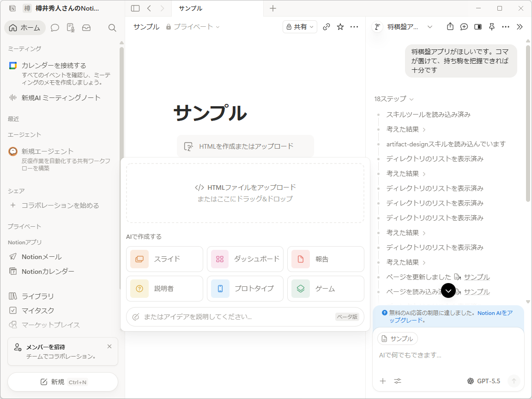
Task: Start a new chat with plus bubble icon
Action: (464, 27)
